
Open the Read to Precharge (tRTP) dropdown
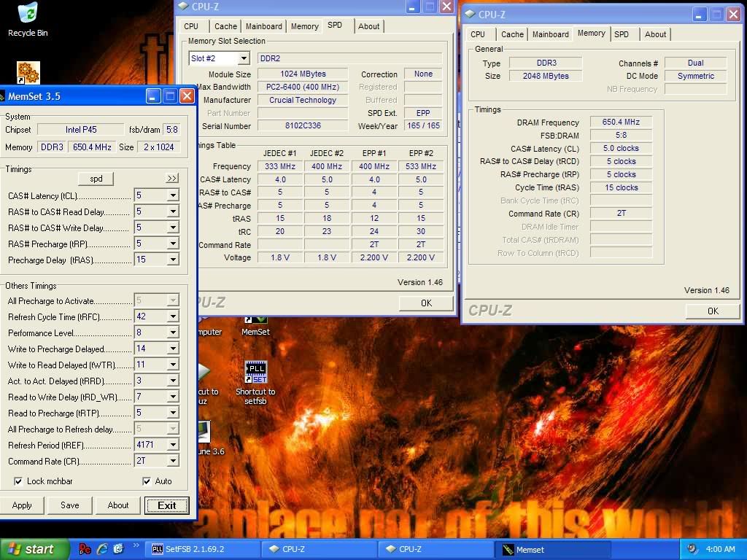pyautogui.click(x=173, y=413)
